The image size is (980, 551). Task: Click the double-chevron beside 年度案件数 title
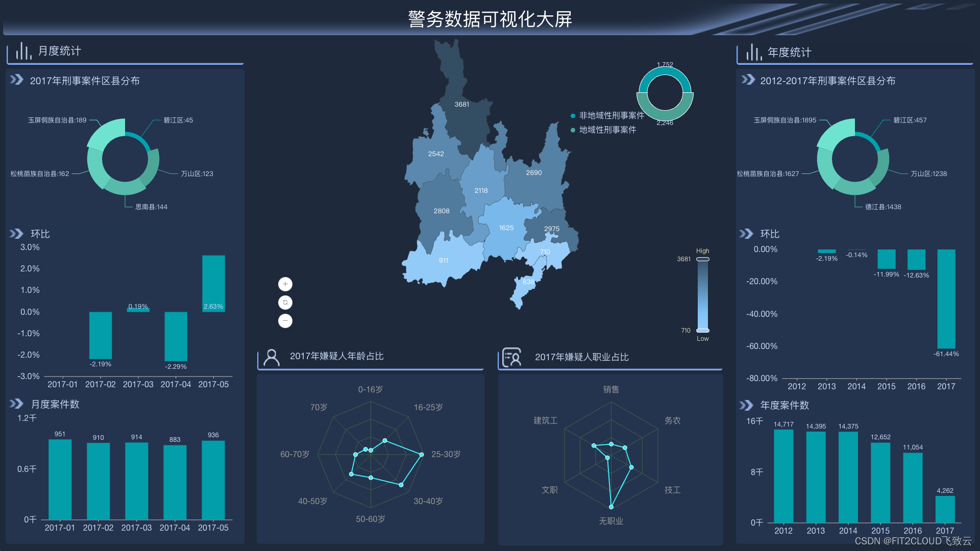(x=746, y=405)
